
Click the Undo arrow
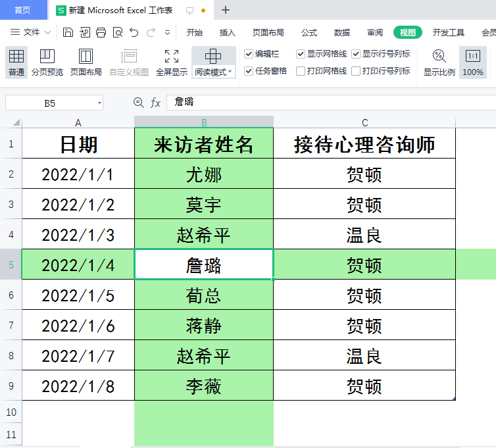point(134,32)
